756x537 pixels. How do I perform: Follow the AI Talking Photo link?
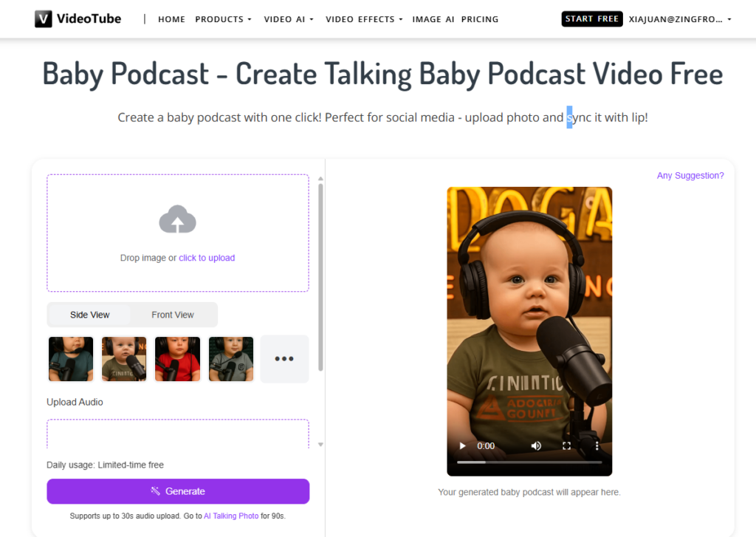pos(231,516)
